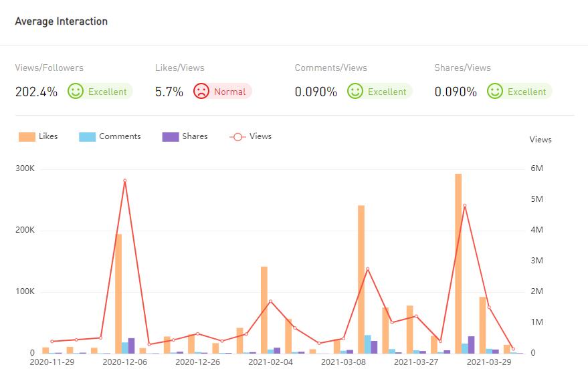Click the Average Interaction heading
The height and width of the screenshot is (377, 588).
[61, 21]
